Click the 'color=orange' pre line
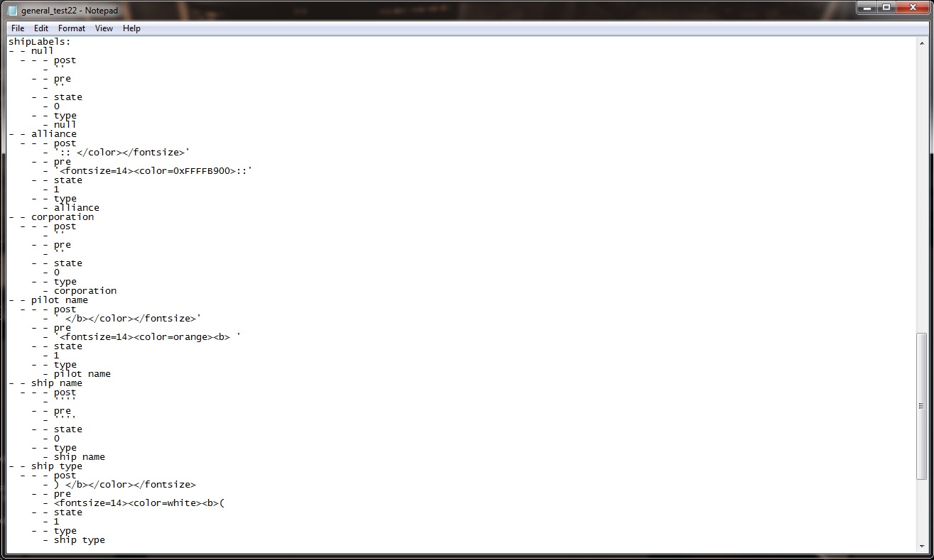The image size is (934, 560). (148, 337)
